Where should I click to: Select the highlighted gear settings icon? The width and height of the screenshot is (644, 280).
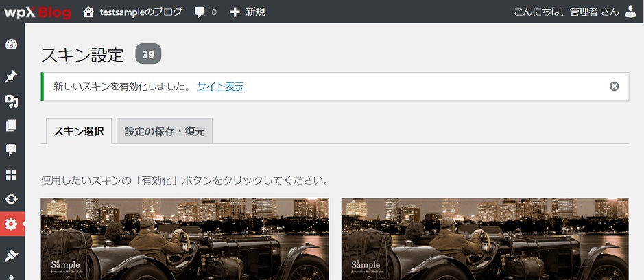(11, 224)
